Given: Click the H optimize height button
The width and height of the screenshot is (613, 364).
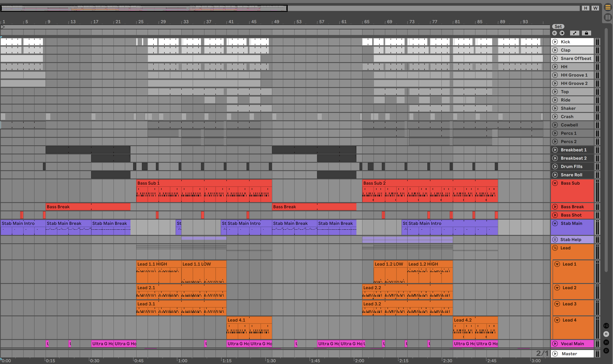Looking at the screenshot, I should coord(585,8).
